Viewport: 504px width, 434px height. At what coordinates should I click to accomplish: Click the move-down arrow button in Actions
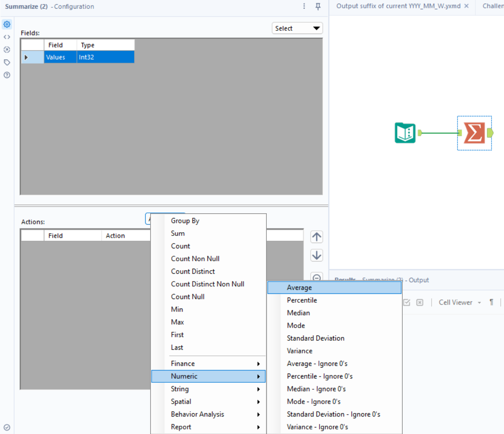pos(316,255)
